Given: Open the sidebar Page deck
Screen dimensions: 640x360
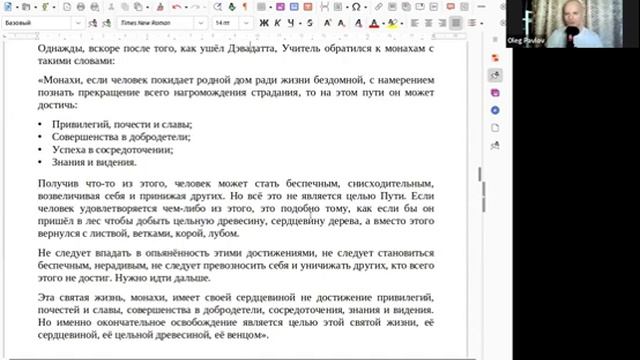Looking at the screenshot, I should pyautogui.click(x=495, y=128).
